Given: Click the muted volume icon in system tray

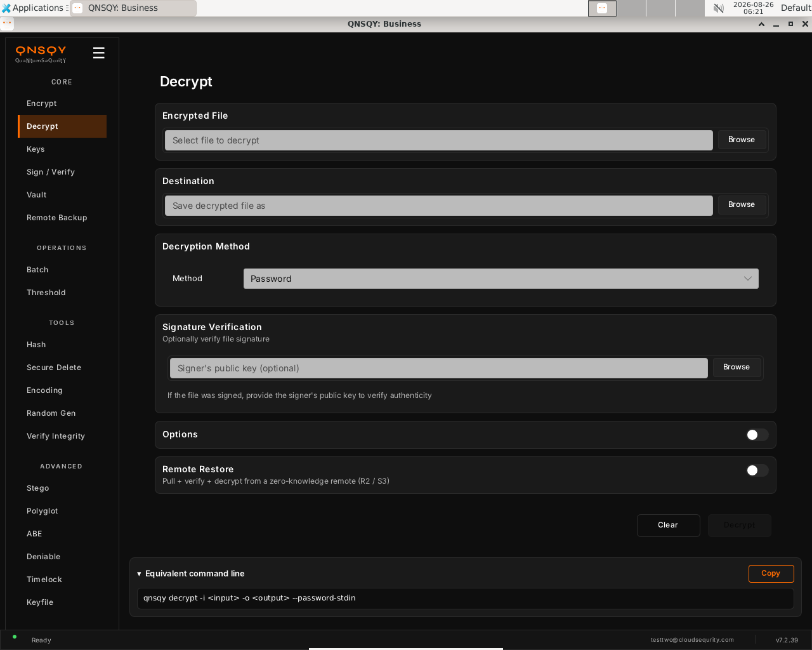Looking at the screenshot, I should click(x=718, y=8).
